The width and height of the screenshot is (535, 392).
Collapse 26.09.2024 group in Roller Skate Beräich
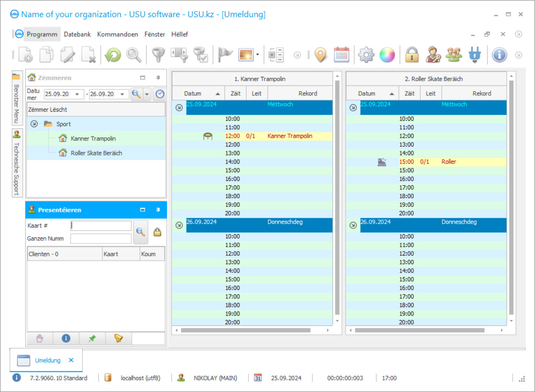click(353, 225)
